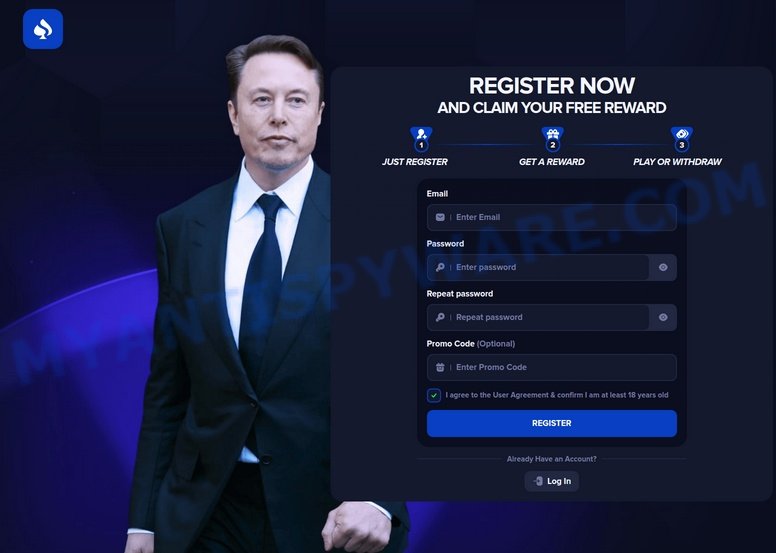Click the envelope icon in Email field
The height and width of the screenshot is (553, 776).
point(440,217)
